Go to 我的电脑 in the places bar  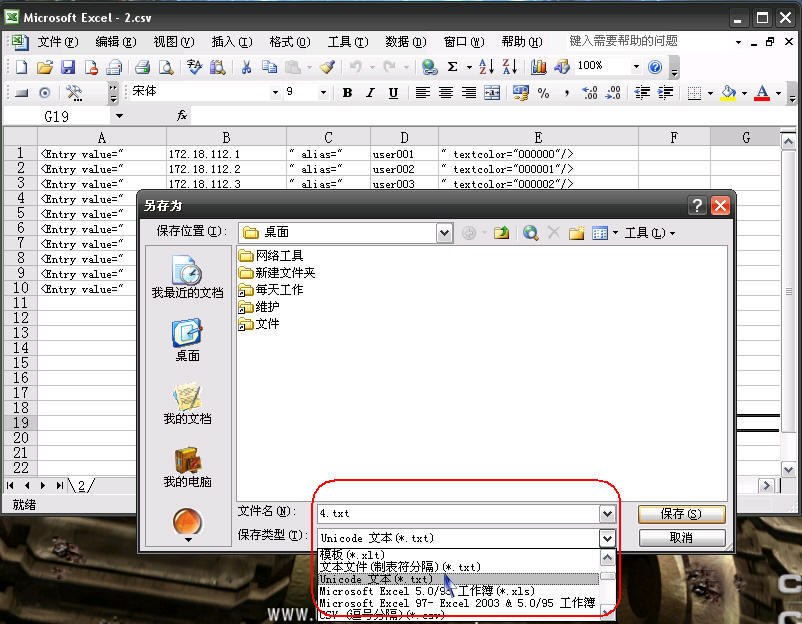[x=187, y=467]
